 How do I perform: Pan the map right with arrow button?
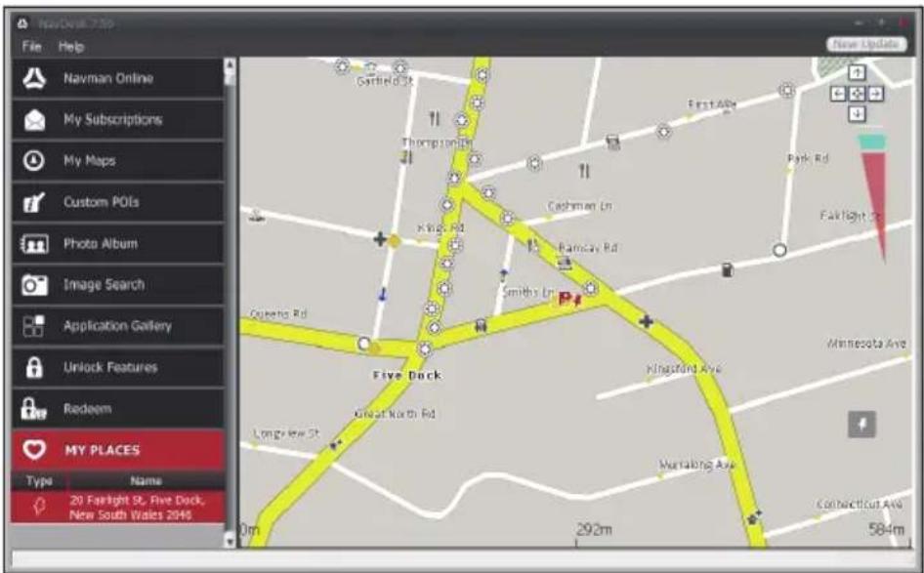pyautogui.click(x=876, y=93)
